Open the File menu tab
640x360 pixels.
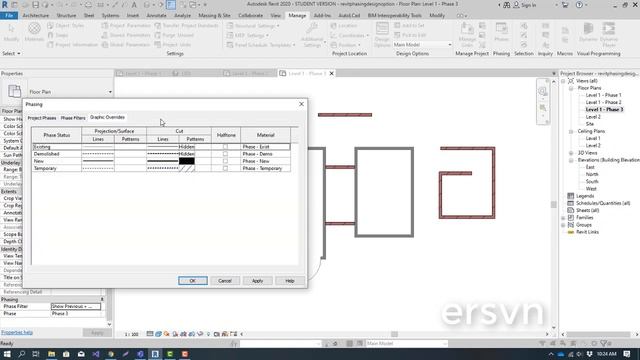(x=9, y=16)
